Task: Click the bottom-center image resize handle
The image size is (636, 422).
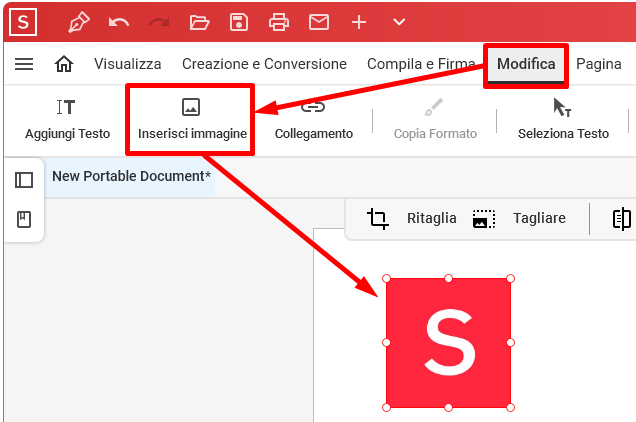Action: point(448,407)
